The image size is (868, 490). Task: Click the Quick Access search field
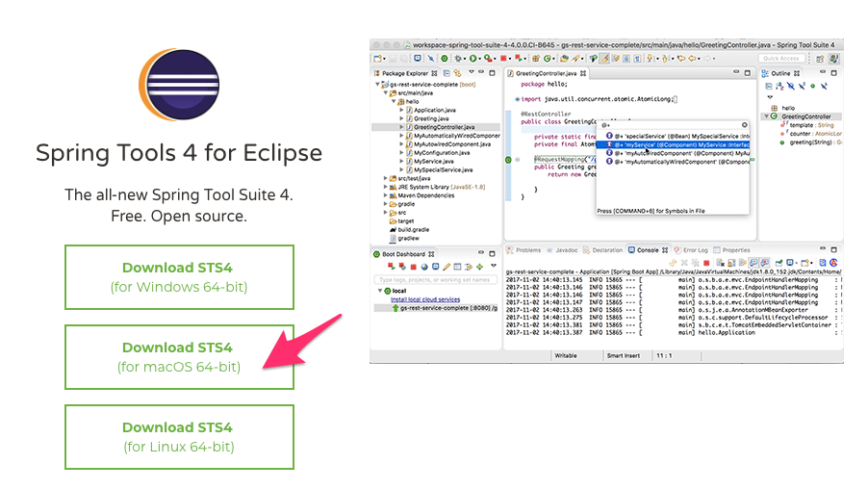coord(781,58)
